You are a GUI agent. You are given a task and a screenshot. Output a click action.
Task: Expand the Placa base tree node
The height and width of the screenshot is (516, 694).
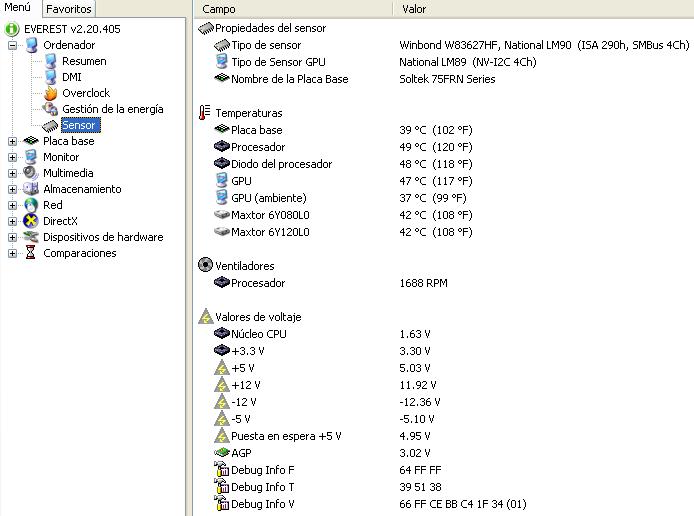(12, 141)
